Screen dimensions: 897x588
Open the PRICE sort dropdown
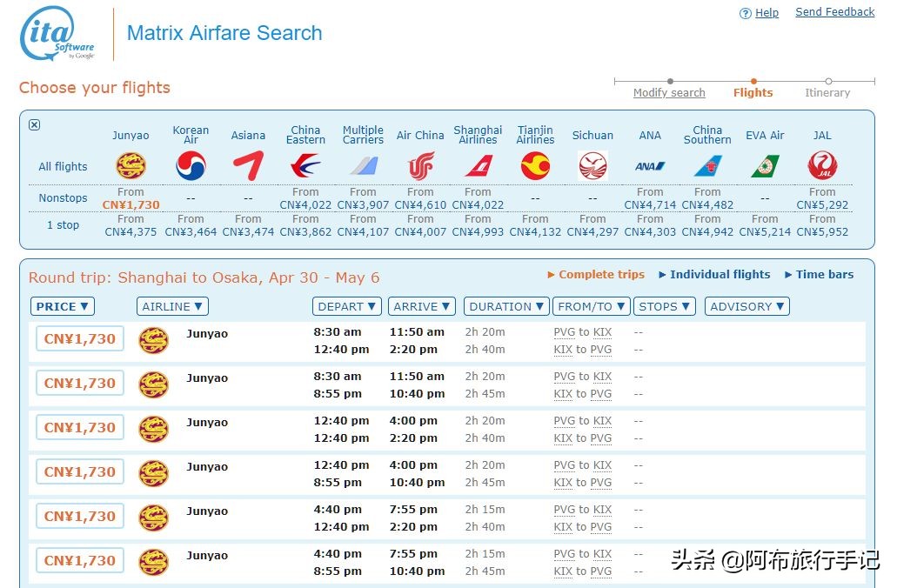point(63,306)
